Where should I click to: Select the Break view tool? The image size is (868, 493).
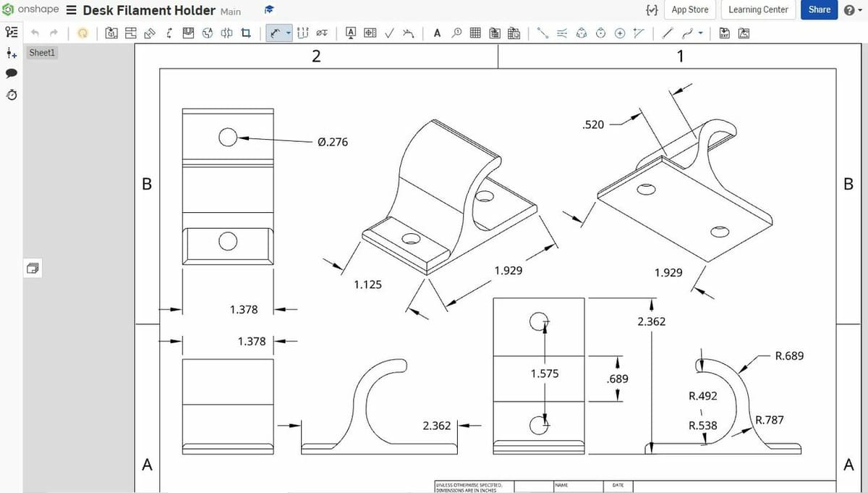(x=226, y=33)
